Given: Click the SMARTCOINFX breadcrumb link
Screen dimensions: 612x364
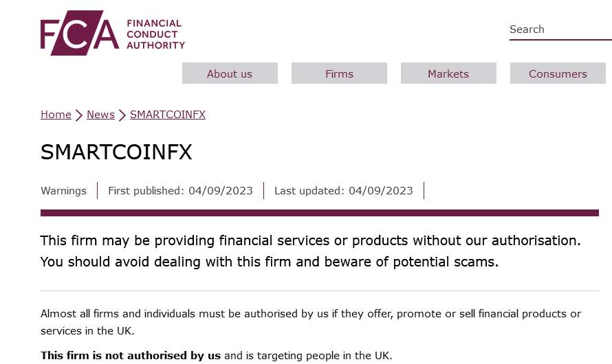Looking at the screenshot, I should pyautogui.click(x=168, y=115).
